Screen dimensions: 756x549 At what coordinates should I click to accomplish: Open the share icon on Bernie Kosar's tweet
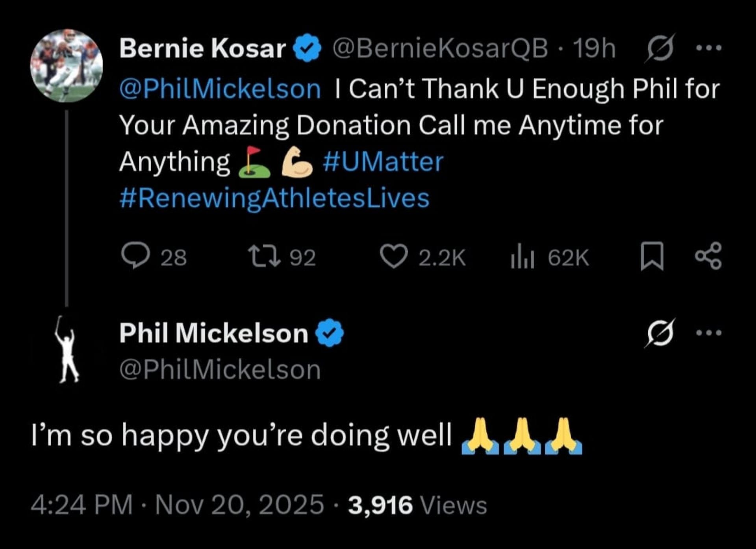pyautogui.click(x=716, y=257)
